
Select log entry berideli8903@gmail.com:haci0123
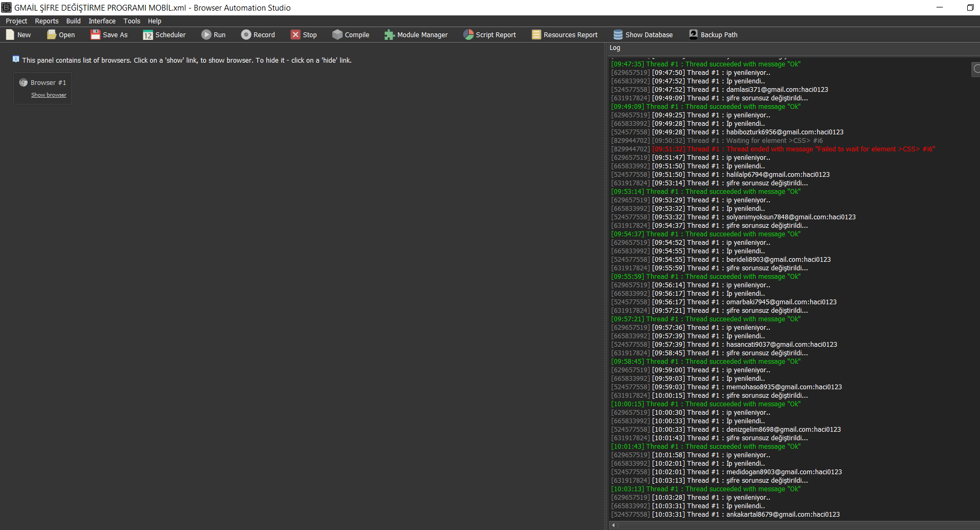(x=721, y=260)
